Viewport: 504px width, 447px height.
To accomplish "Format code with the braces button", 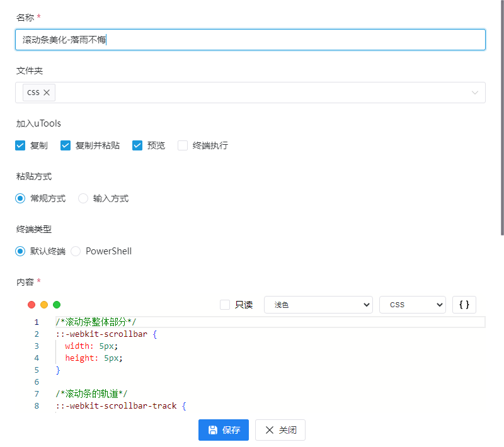I will [x=464, y=305].
